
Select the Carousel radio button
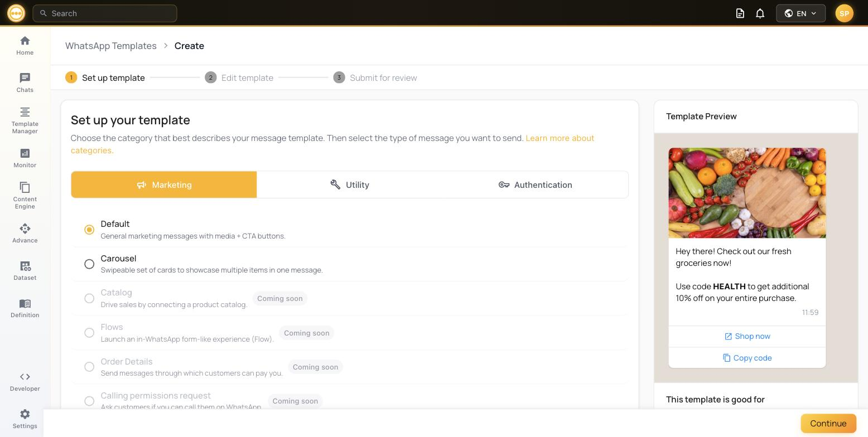pos(89,264)
